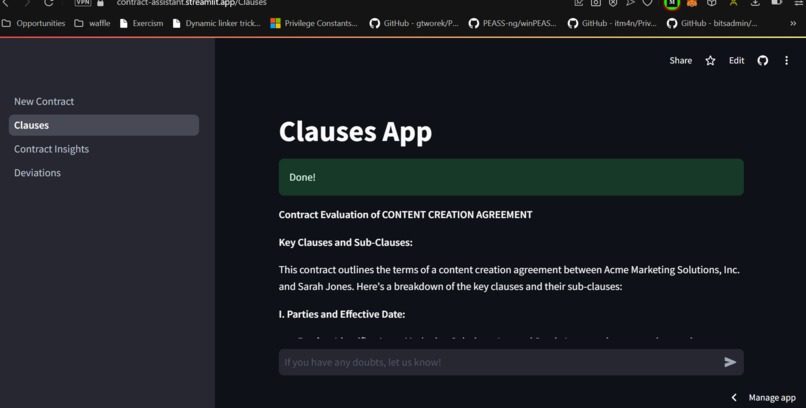Open the cube extension icon
806x408 pixels.
pos(712,3)
